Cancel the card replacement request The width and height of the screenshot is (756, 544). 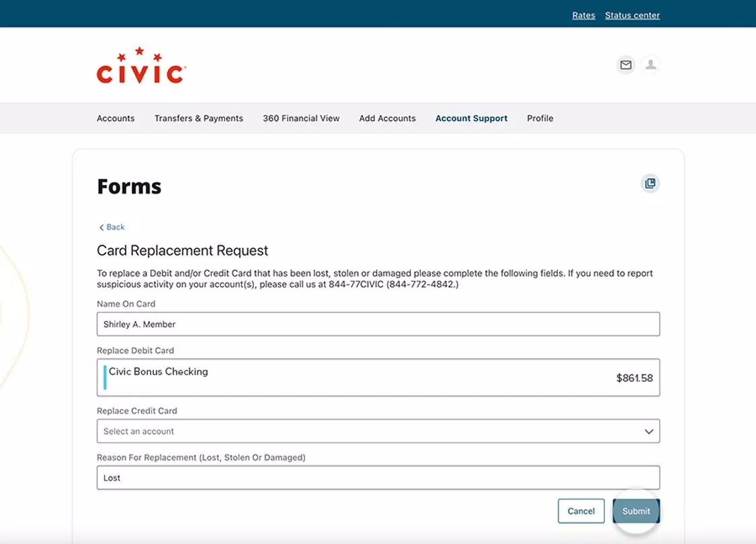click(x=581, y=511)
